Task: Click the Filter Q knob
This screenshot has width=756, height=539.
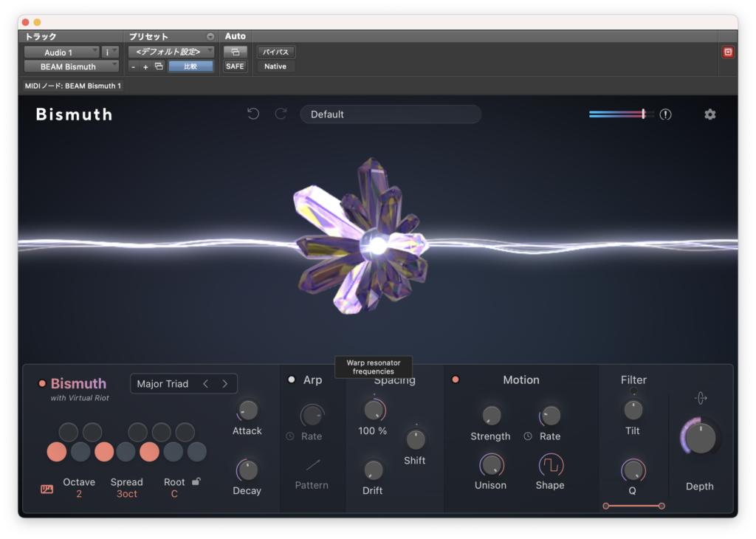Action: [633, 470]
